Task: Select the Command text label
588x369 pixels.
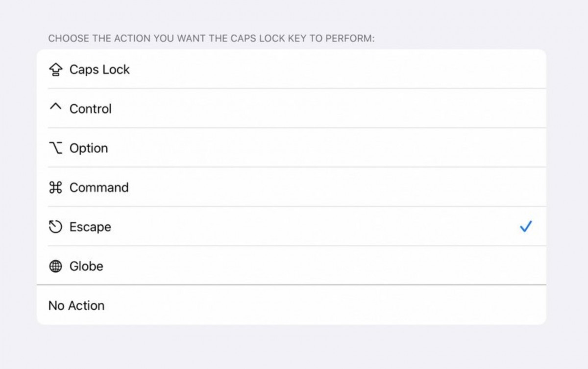Action: pyautogui.click(x=99, y=187)
